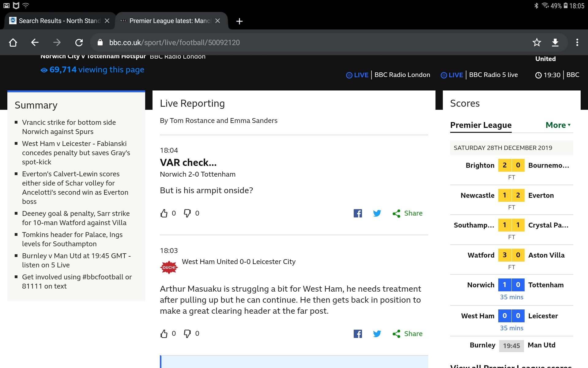Tap the Vrancic strike summary item
The width and height of the screenshot is (588, 368).
[x=69, y=127]
